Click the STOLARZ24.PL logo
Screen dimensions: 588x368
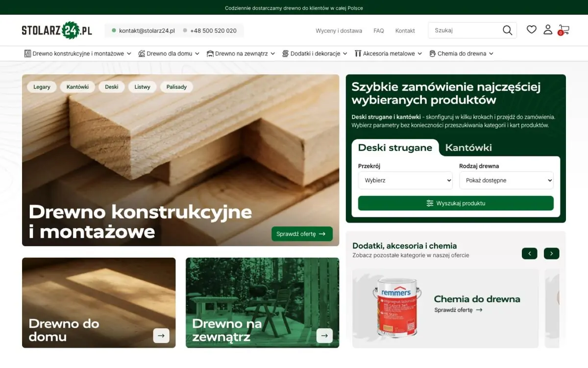point(57,30)
